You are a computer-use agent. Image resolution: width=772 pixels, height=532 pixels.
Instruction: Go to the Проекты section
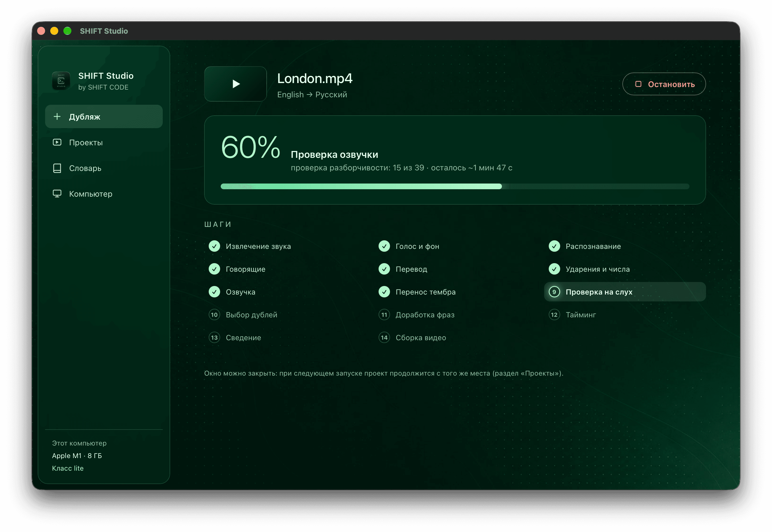pos(104,142)
